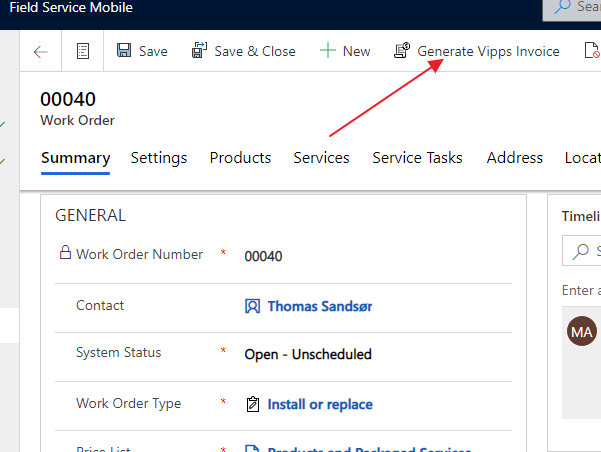Click the timeline search magnifier icon
The width and height of the screenshot is (601, 452).
(x=580, y=251)
